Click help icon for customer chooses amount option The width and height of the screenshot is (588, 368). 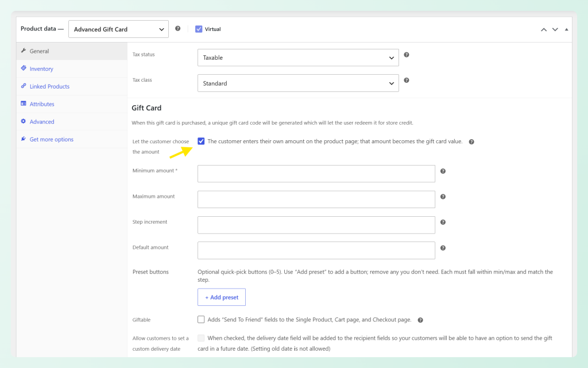(471, 142)
